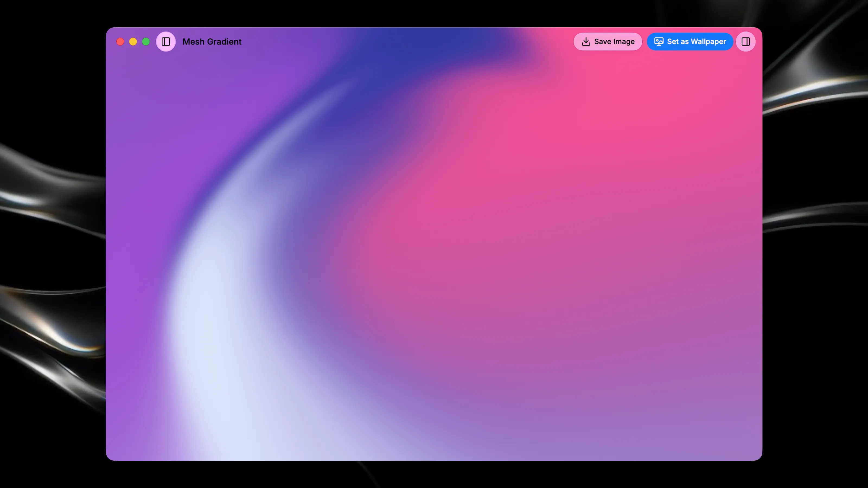Click the Mesh Gradient window title

tap(212, 42)
